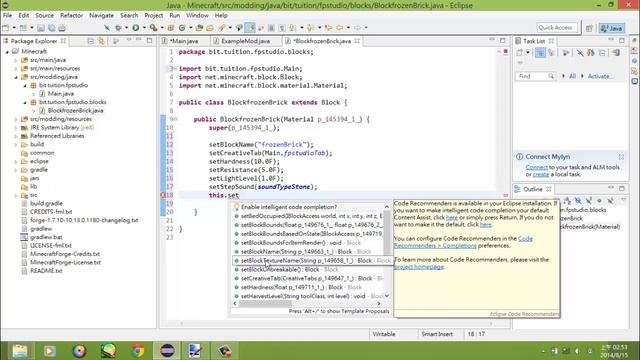640x360 pixels.
Task: Open the Run button dropdown arrow
Action: (144, 28)
